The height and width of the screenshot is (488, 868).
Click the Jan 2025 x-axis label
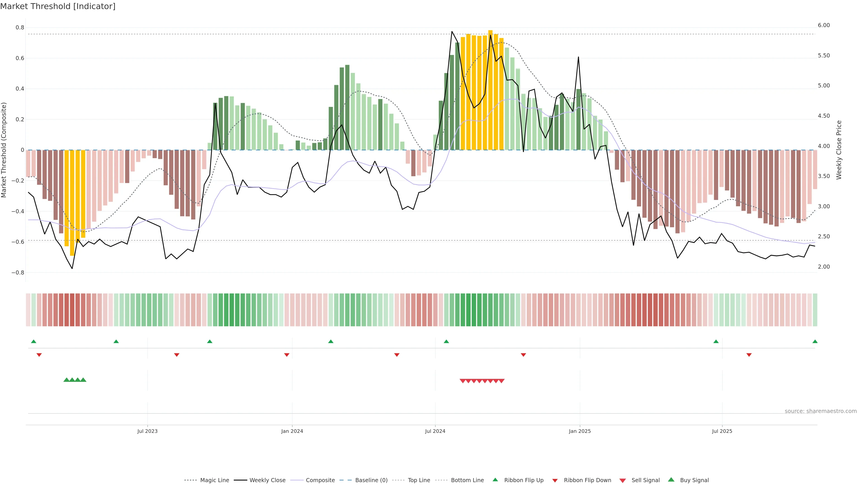[x=580, y=431]
